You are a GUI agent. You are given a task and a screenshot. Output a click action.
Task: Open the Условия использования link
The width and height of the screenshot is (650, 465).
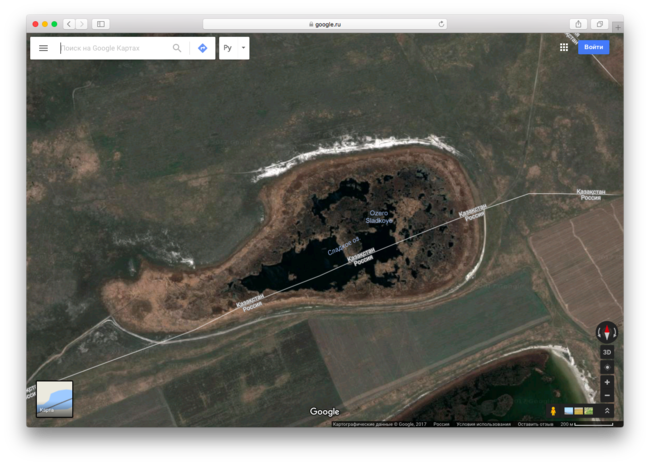(483, 424)
